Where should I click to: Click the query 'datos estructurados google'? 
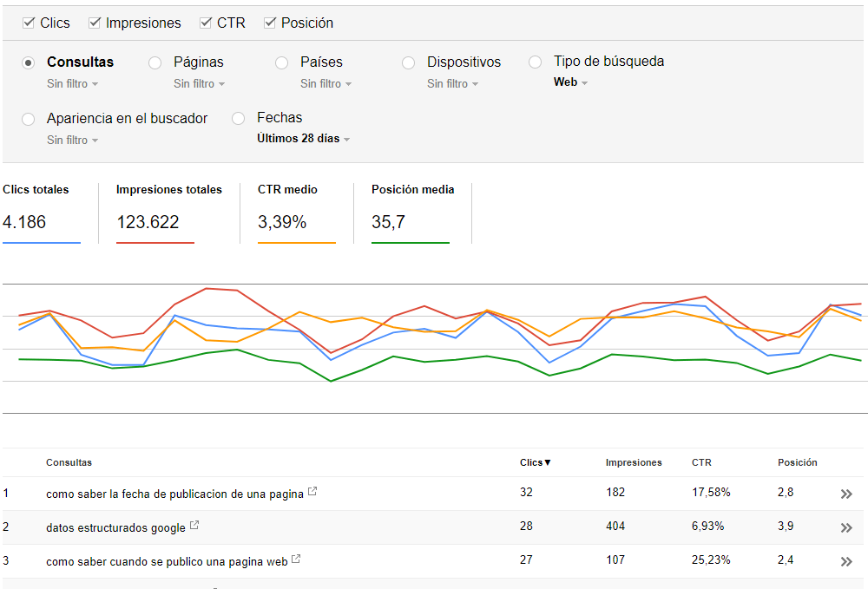pyautogui.click(x=115, y=527)
